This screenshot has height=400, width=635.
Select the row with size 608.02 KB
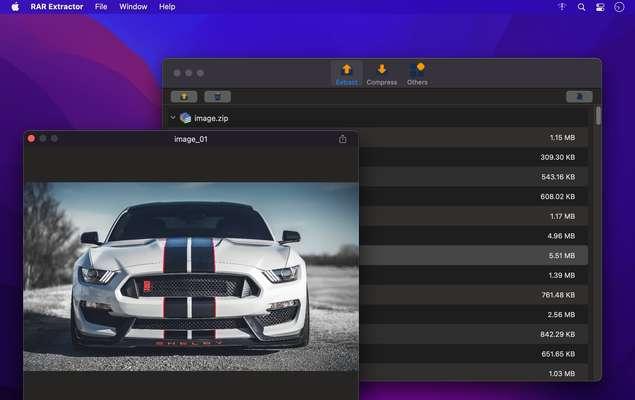pos(473,196)
